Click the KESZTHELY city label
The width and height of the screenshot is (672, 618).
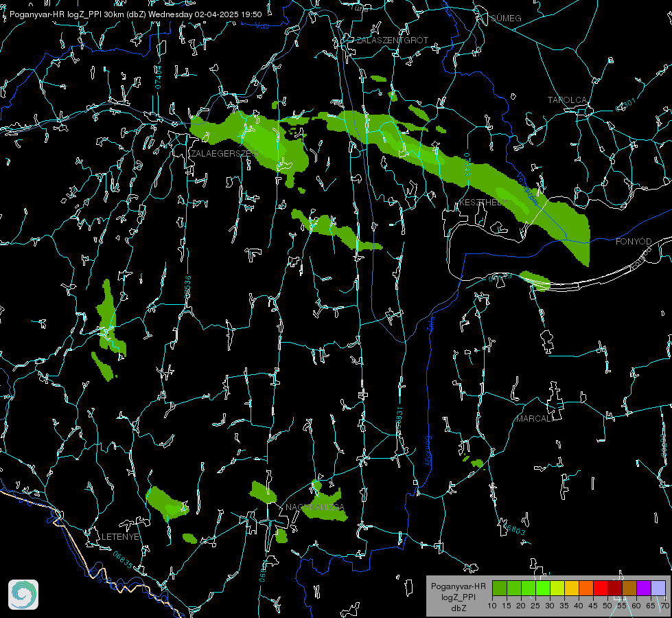(483, 203)
